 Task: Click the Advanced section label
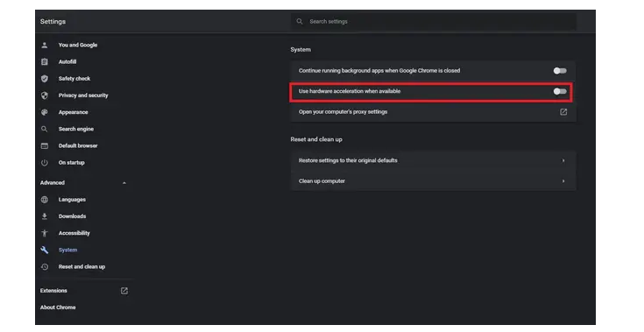53,183
